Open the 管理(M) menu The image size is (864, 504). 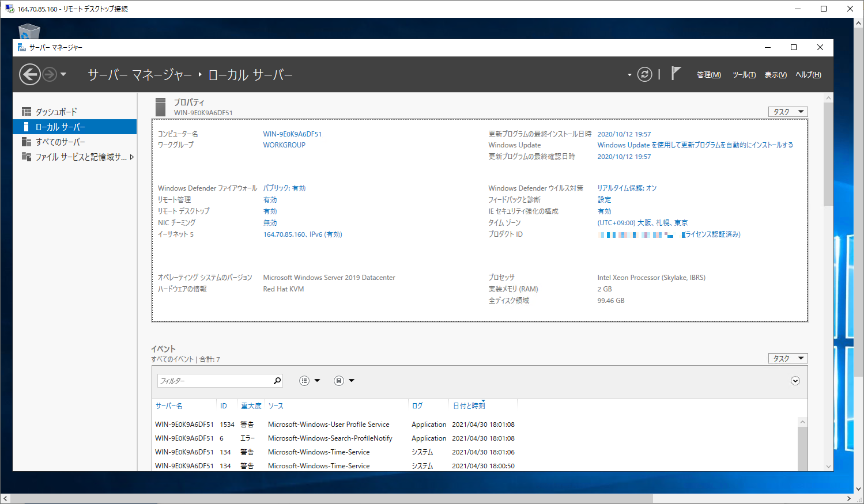click(708, 74)
